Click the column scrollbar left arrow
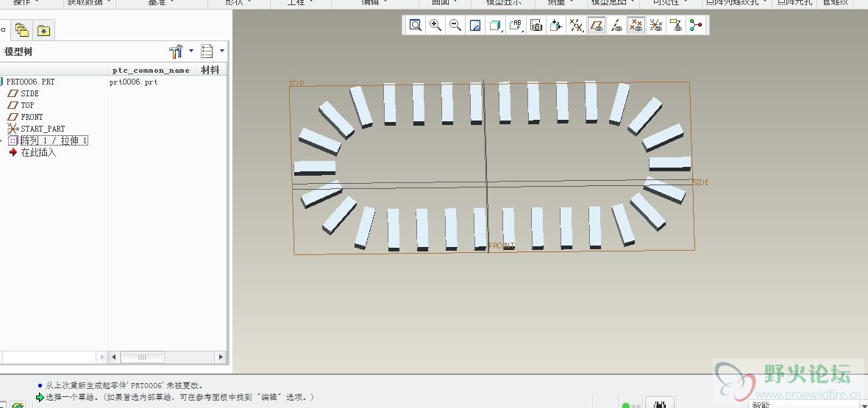Image resolution: width=868 pixels, height=408 pixels. (x=113, y=357)
